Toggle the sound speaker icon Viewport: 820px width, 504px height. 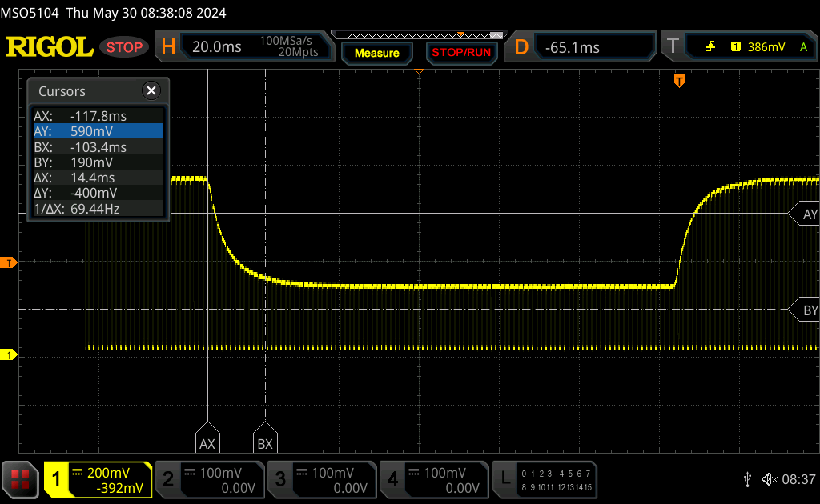(x=769, y=479)
